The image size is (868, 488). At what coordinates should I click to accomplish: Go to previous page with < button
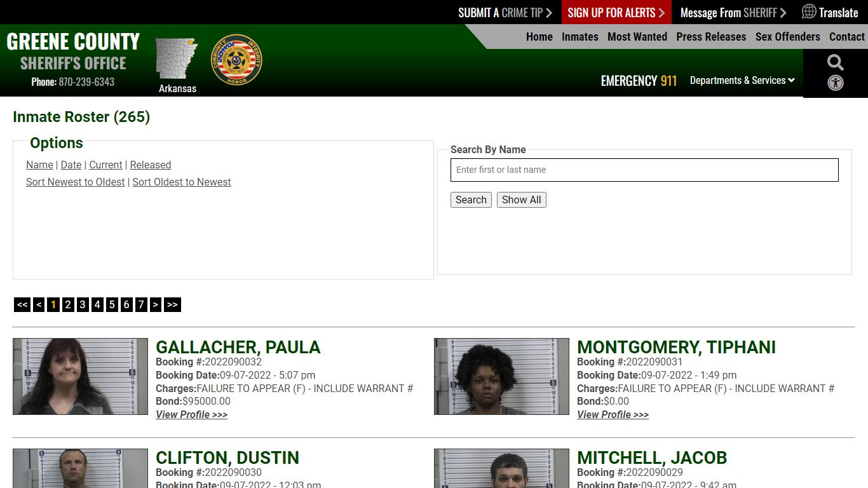point(39,304)
